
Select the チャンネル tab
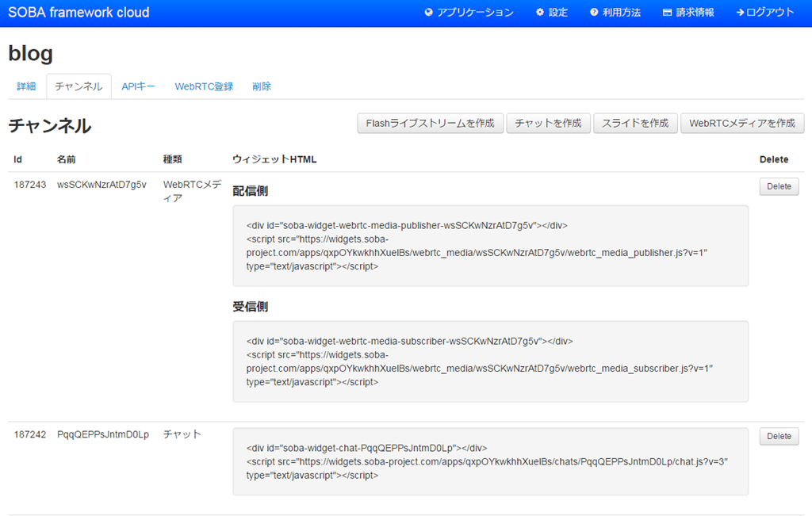click(79, 86)
